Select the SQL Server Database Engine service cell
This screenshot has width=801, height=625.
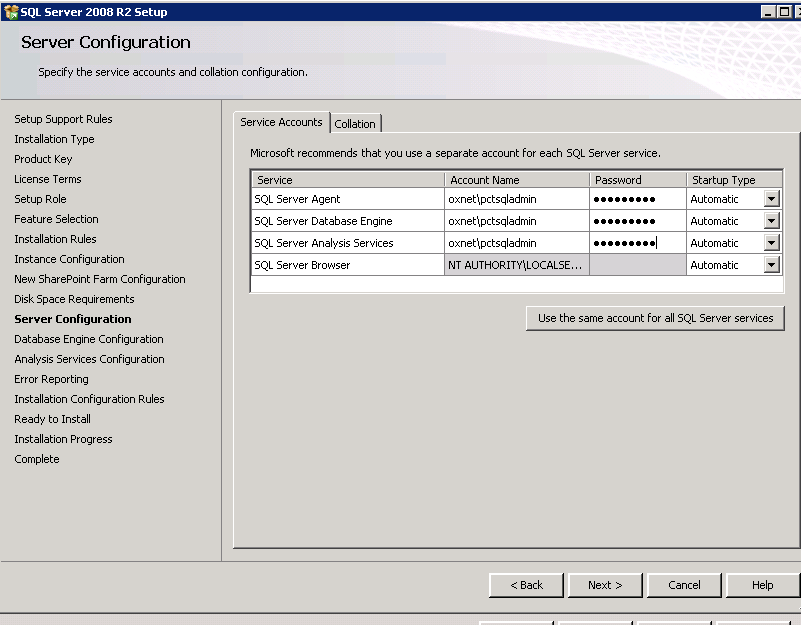pyautogui.click(x=348, y=221)
